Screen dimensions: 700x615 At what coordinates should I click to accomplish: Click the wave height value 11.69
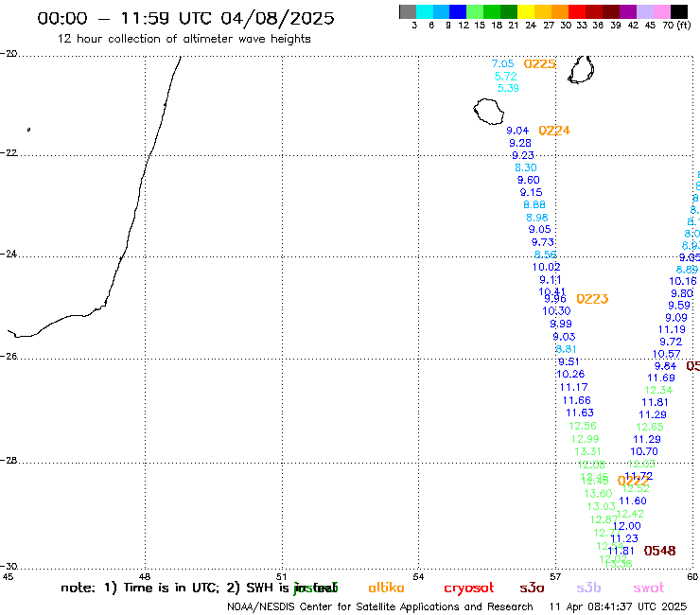pos(660,378)
